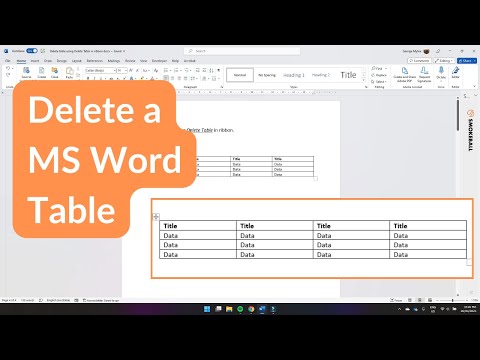This screenshot has height=360, width=480.
Task: Apply the Heading 1 style
Action: tap(294, 75)
